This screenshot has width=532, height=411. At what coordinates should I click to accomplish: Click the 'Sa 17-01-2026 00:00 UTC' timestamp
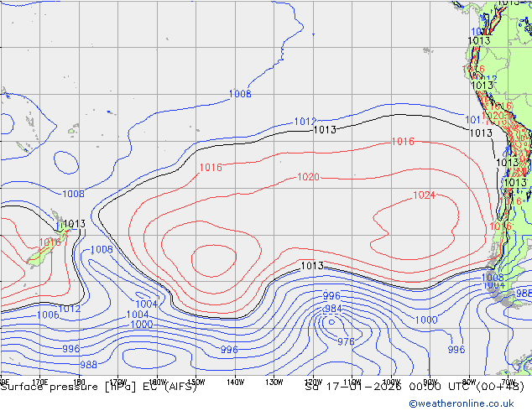click(x=389, y=387)
